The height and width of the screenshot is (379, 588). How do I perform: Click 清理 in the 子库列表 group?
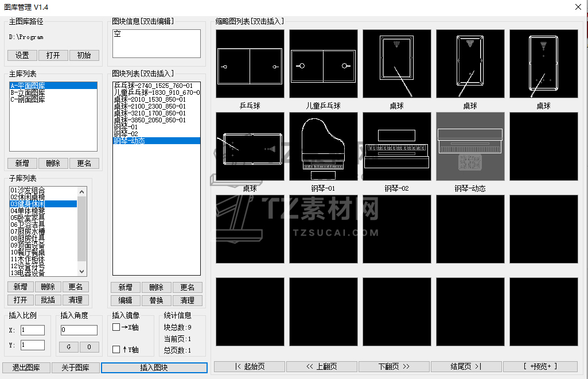tap(75, 300)
